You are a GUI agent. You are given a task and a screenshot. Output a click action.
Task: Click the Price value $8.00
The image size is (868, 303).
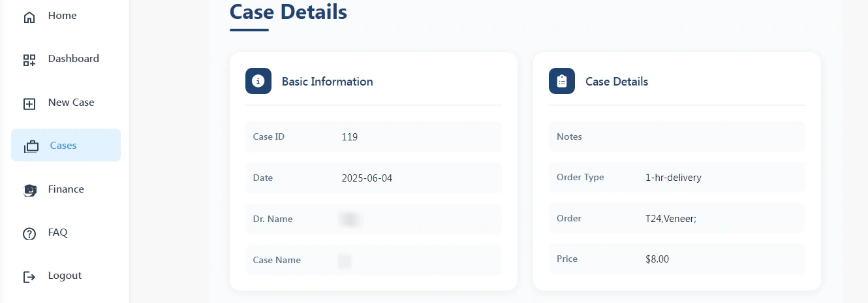[657, 259]
